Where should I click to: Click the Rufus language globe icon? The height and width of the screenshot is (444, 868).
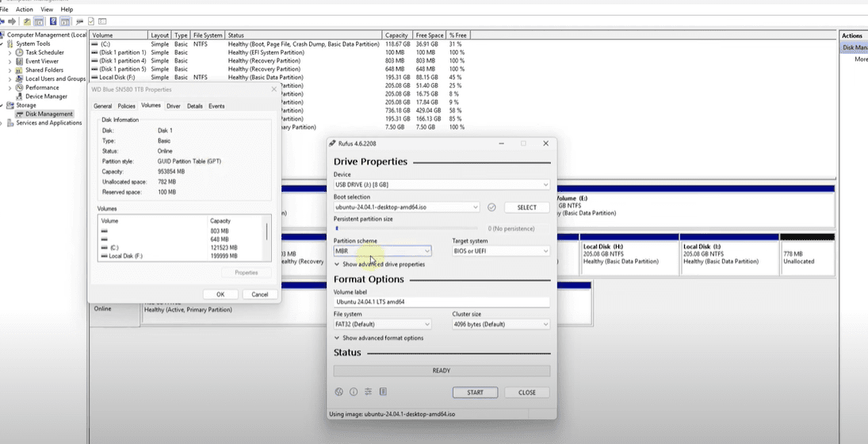coord(338,392)
